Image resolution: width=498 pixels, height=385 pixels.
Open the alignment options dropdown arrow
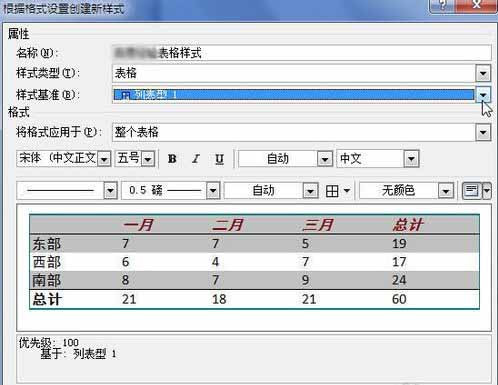coord(487,191)
